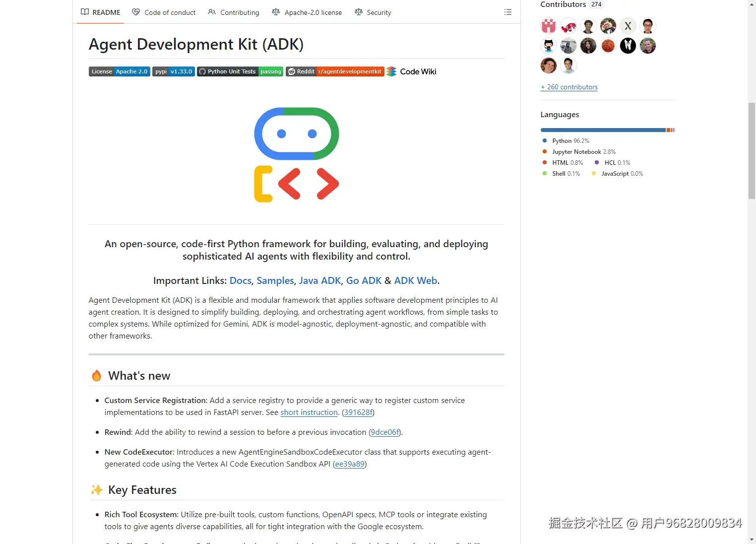
Task: Open the Docs link
Action: pos(241,280)
